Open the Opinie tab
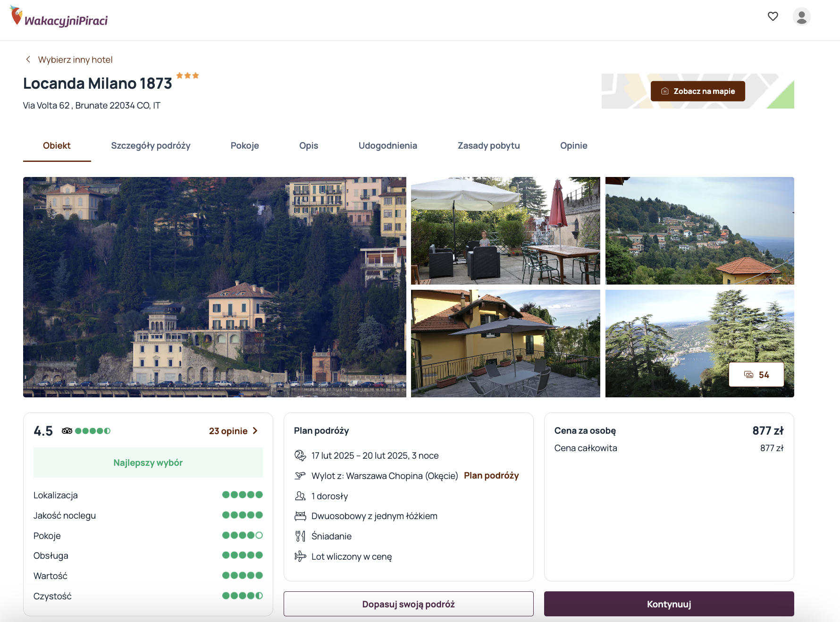 click(x=574, y=146)
